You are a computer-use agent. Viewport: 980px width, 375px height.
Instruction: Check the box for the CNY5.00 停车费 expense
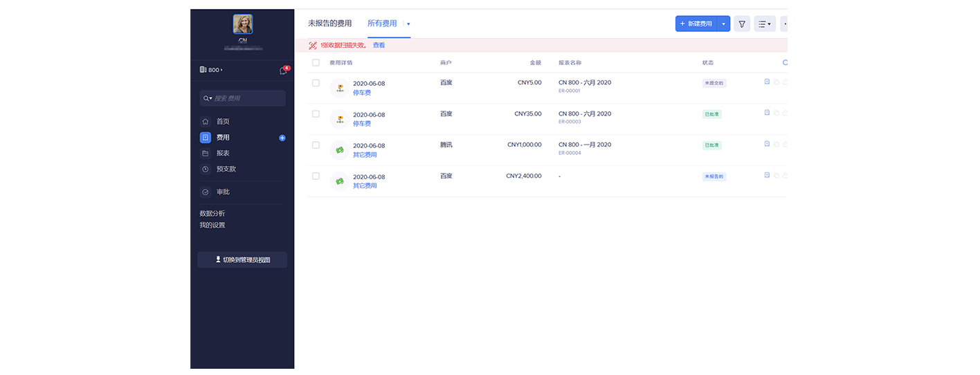316,83
